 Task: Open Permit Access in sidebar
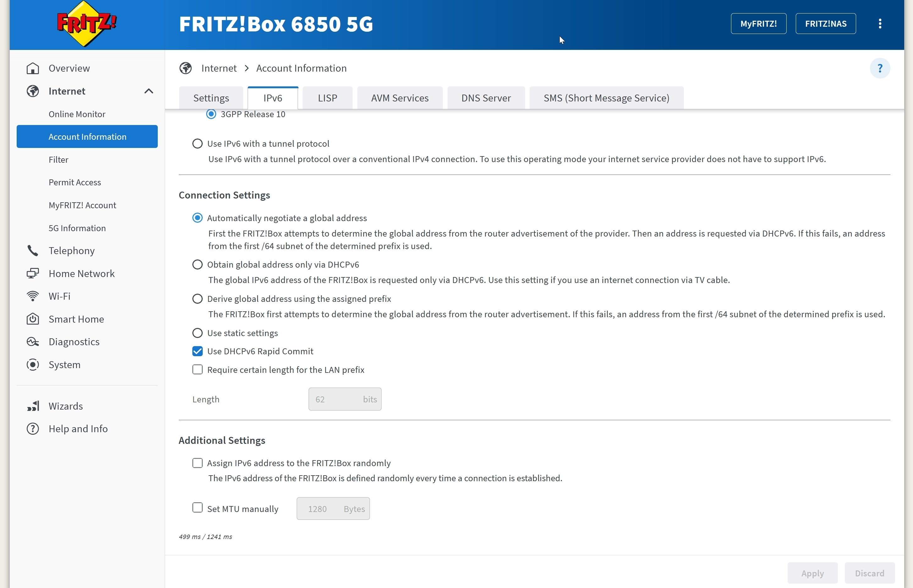87,182
